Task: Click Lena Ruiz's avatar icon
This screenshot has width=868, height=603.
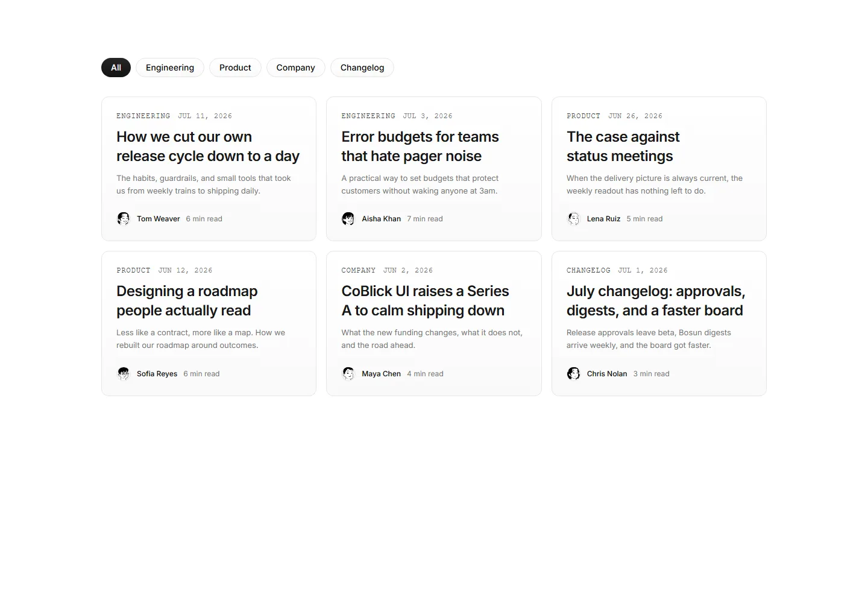Action: point(574,219)
